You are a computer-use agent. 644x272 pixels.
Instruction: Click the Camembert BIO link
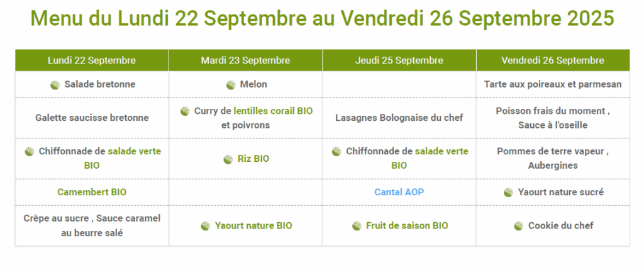click(x=92, y=192)
